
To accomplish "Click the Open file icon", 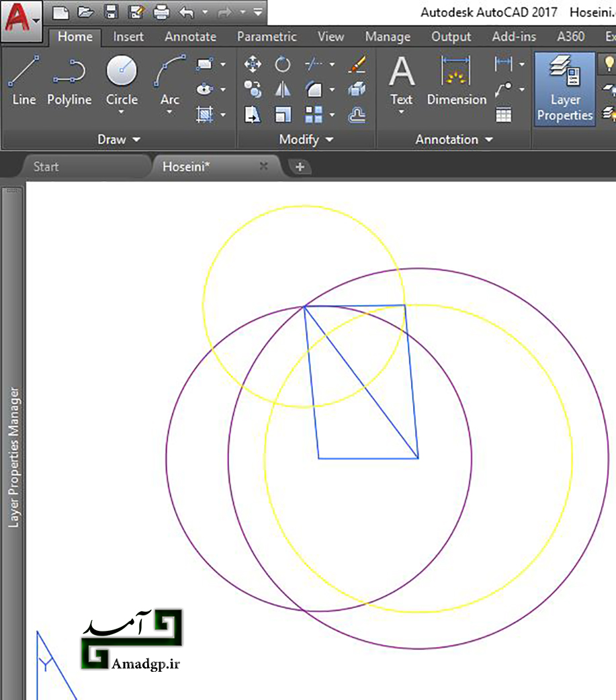I will (x=85, y=12).
